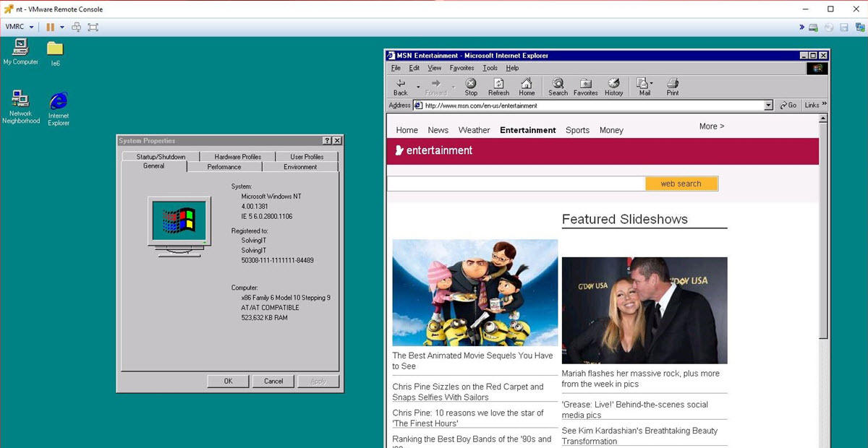Click send Ctrl+Alt+Del icon in VMRC toolbar
This screenshot has width=868, height=448.
coord(77,27)
